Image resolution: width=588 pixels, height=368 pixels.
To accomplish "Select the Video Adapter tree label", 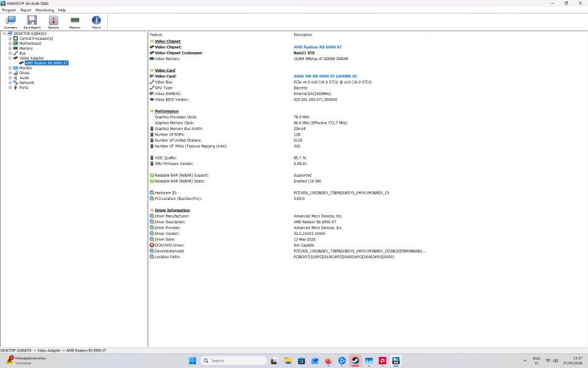I will (31, 58).
